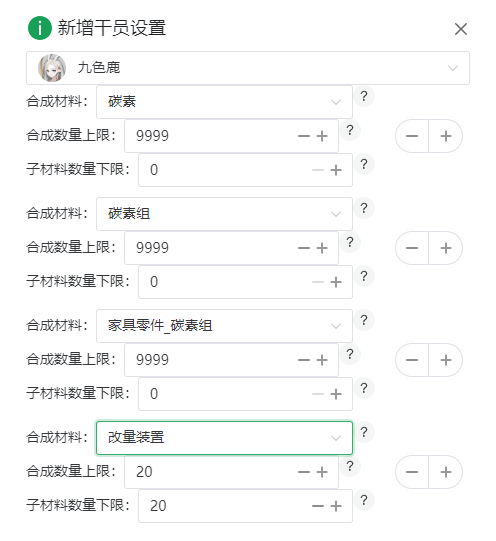Click help icon next to 碳素组 dropdown

(364, 208)
